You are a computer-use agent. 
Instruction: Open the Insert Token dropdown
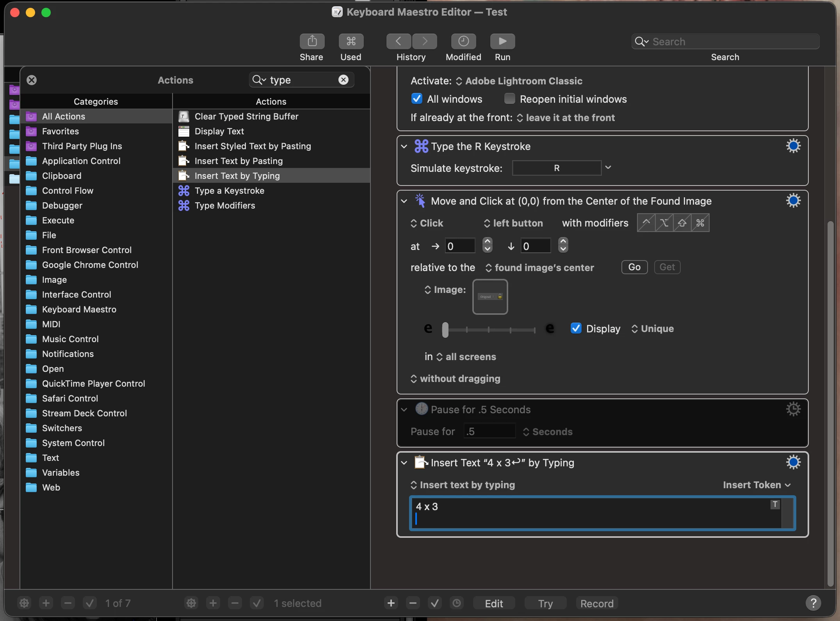pyautogui.click(x=756, y=485)
